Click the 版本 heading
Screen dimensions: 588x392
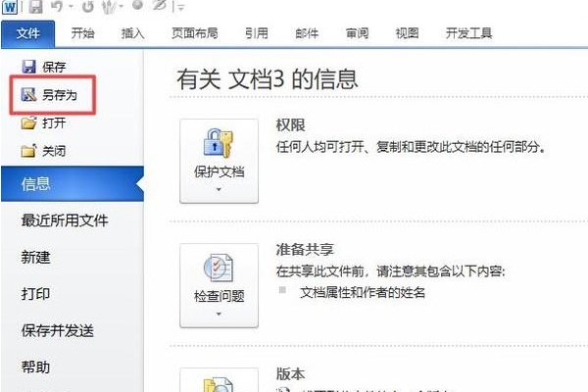click(x=290, y=373)
